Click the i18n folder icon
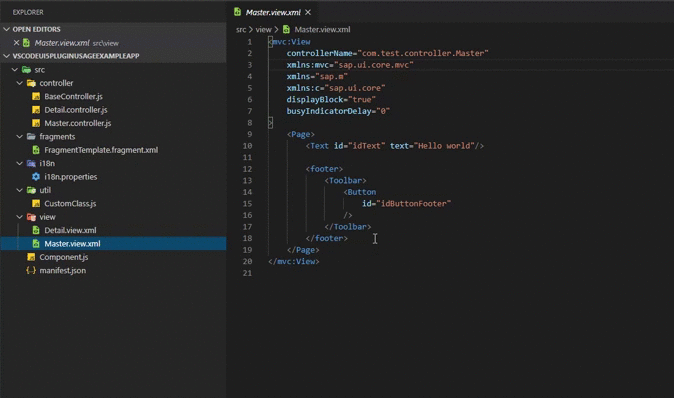 pyautogui.click(x=31, y=163)
